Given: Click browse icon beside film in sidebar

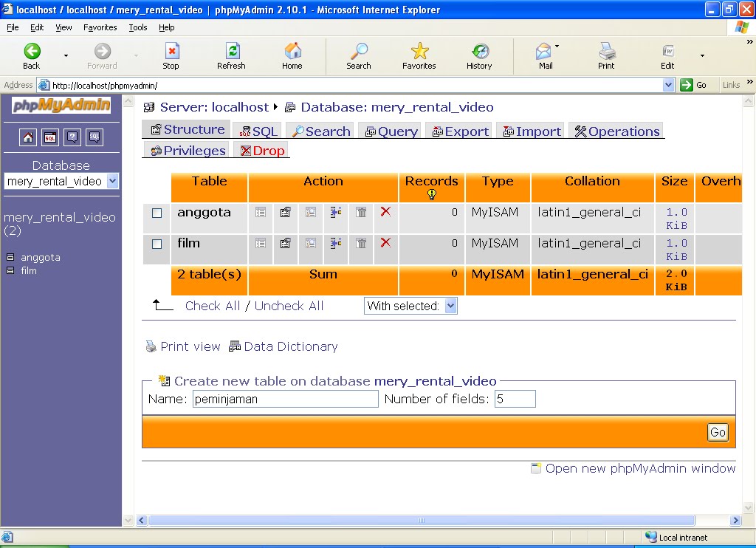Looking at the screenshot, I should (x=10, y=270).
